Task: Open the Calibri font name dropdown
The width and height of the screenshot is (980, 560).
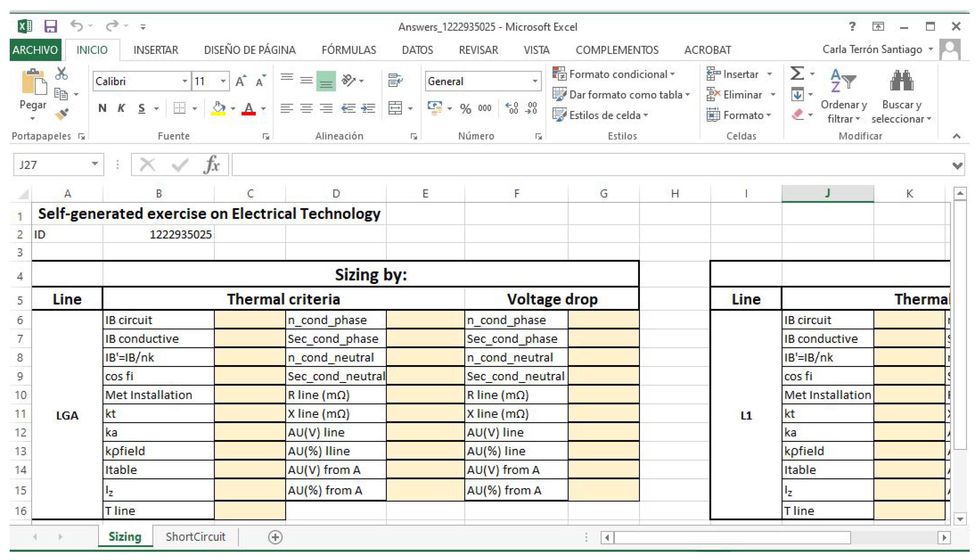Action: 185,81
